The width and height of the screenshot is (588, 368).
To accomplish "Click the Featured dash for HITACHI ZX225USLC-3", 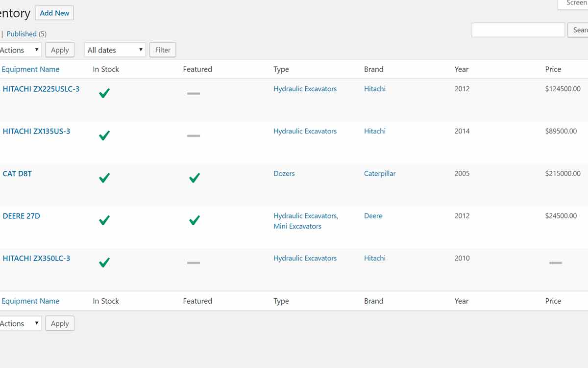I will coord(194,93).
